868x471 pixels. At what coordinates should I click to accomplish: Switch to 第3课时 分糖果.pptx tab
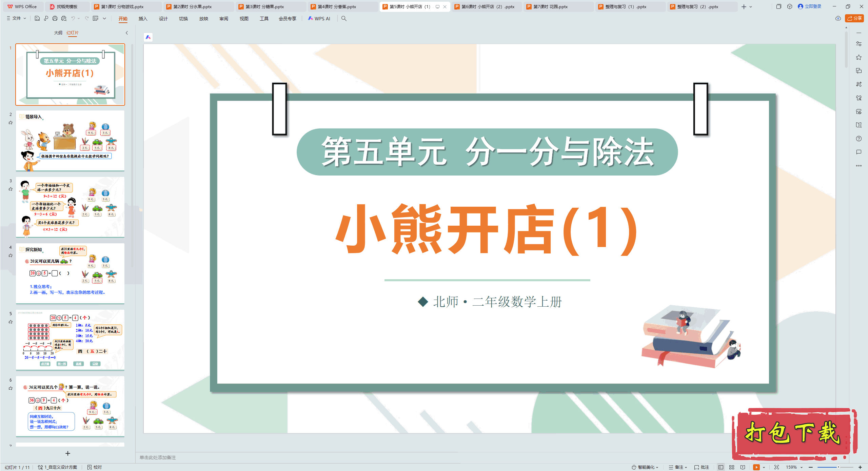[x=264, y=6]
